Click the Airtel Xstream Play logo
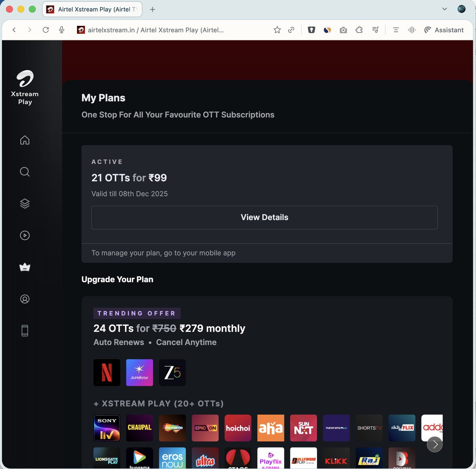The width and height of the screenshot is (476, 469). (x=25, y=87)
